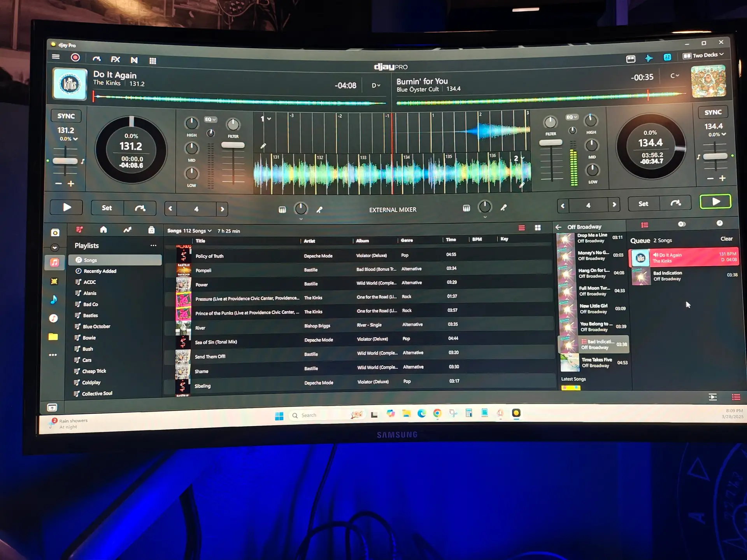The width and height of the screenshot is (747, 560).
Task: Switch to the Playlists tab icon in the library
Action: pos(79,229)
